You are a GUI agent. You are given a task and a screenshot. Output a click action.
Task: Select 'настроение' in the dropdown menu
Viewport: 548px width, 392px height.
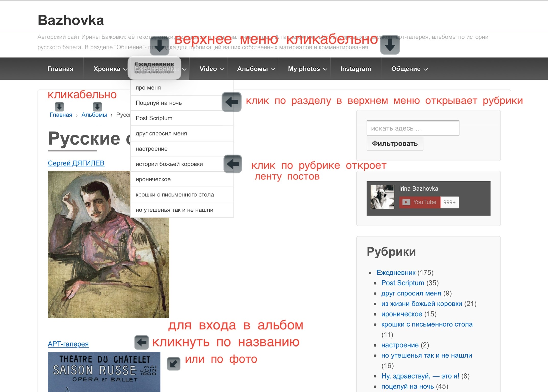tap(182, 149)
